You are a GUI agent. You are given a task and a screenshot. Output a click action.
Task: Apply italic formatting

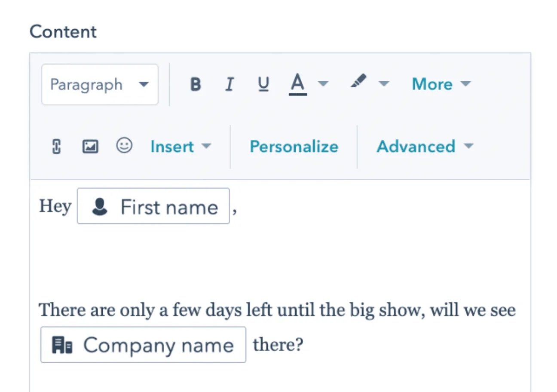(230, 84)
